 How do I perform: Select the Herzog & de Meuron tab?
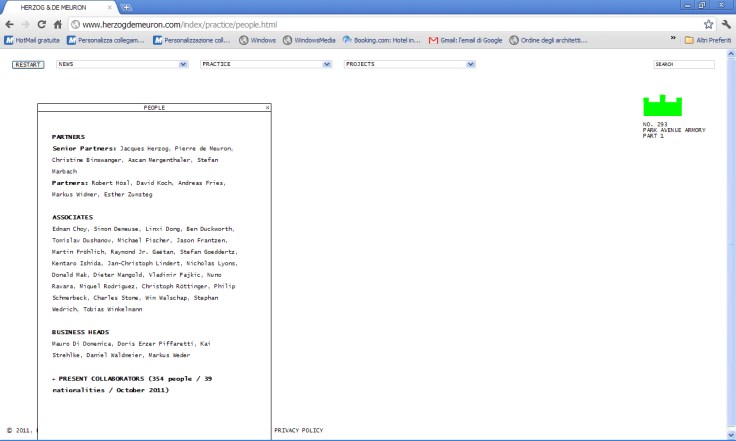(x=50, y=7)
